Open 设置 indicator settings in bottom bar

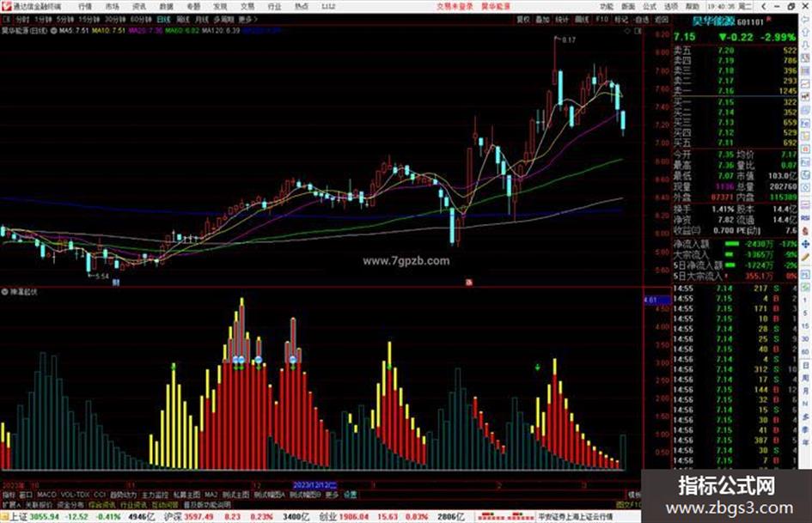(350, 495)
